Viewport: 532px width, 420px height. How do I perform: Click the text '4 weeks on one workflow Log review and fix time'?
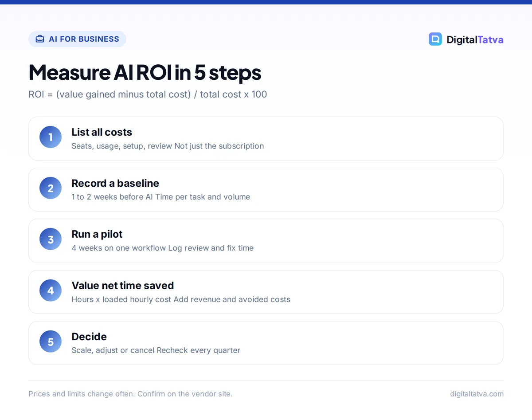point(163,248)
